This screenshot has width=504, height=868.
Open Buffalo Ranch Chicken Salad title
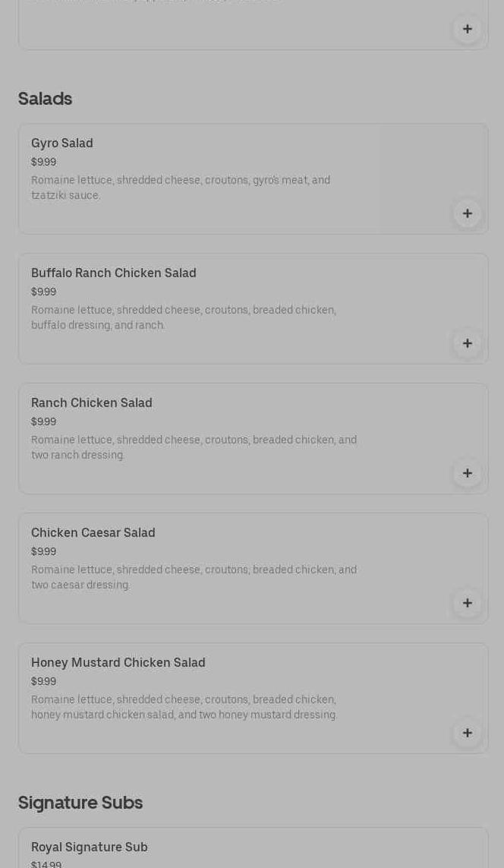(x=113, y=273)
